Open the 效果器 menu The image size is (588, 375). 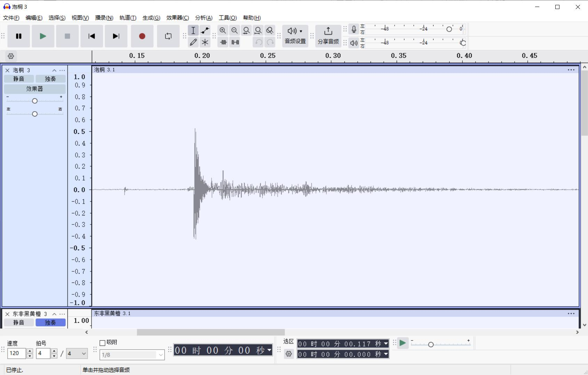point(178,18)
